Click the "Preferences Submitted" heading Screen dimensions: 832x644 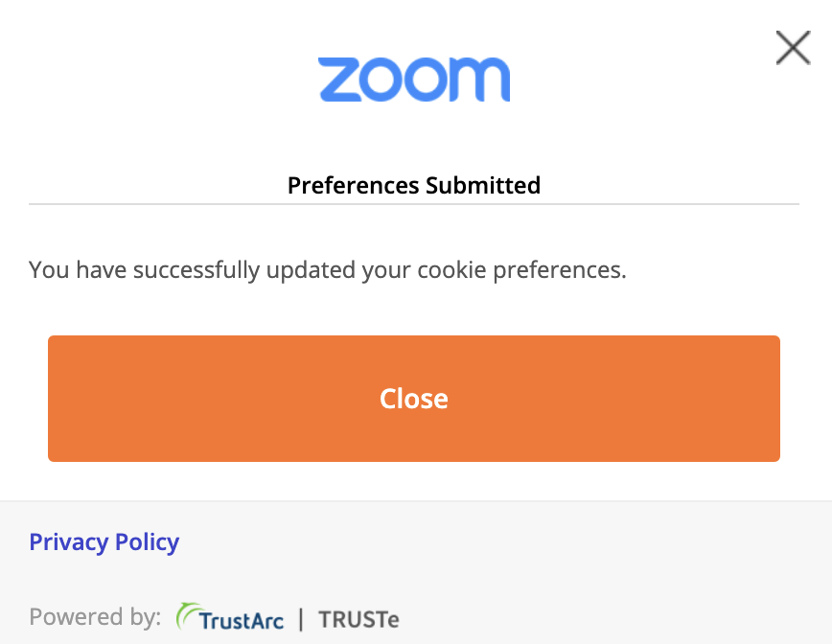click(x=414, y=185)
